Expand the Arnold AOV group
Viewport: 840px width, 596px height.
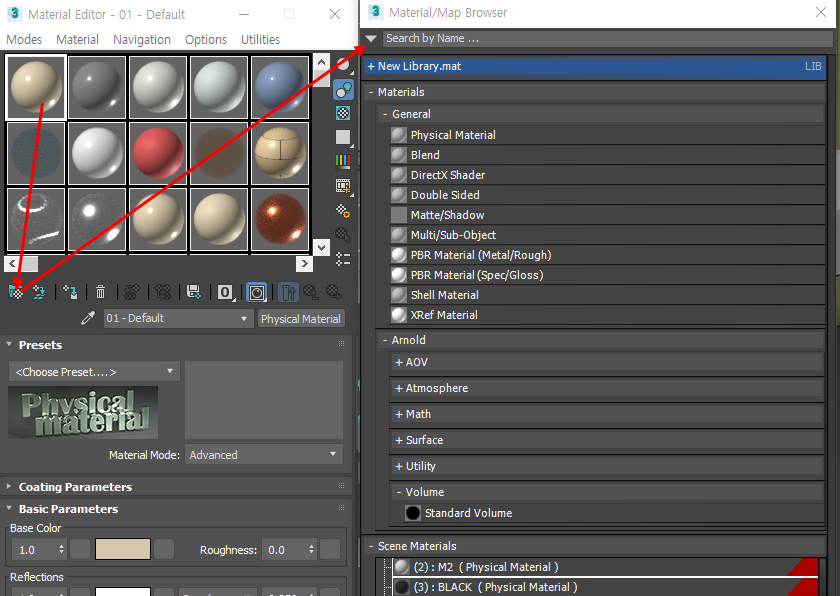(399, 363)
